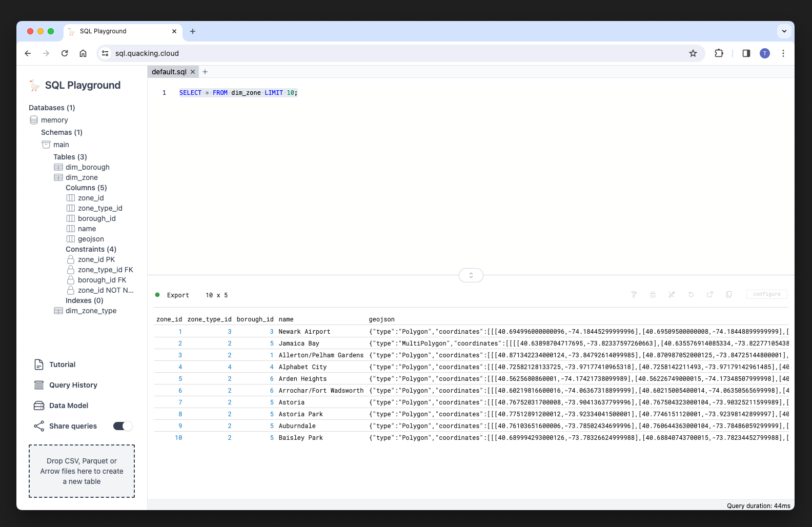
Task: Toggle the Share queries switch
Action: [123, 426]
